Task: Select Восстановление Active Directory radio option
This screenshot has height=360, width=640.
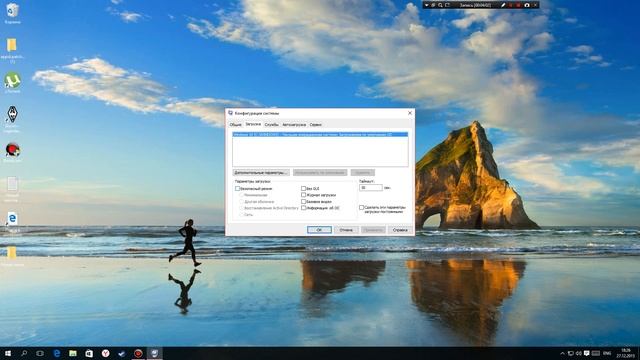Action: [x=241, y=208]
